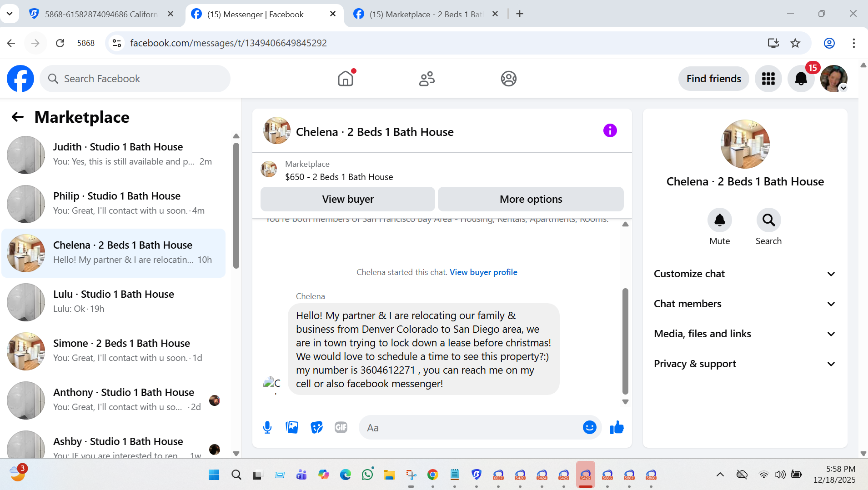The image size is (868, 490).
Task: Install app icon in address bar
Action: (773, 43)
